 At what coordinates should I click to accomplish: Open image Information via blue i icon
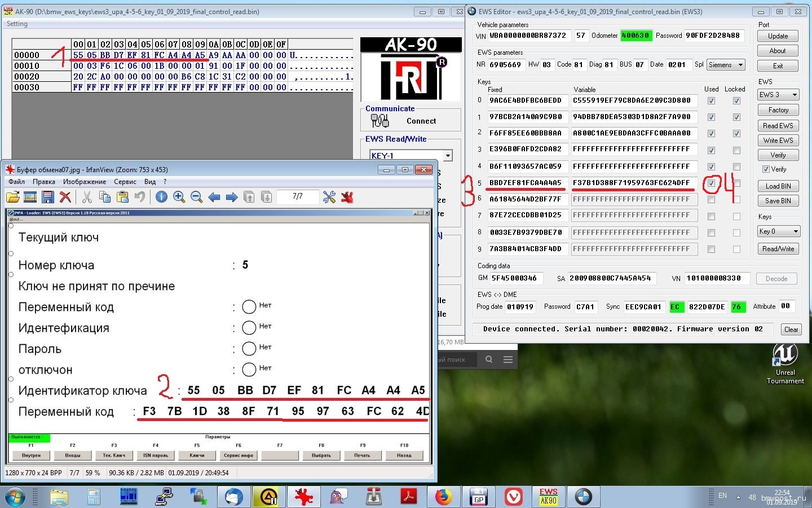click(161, 197)
